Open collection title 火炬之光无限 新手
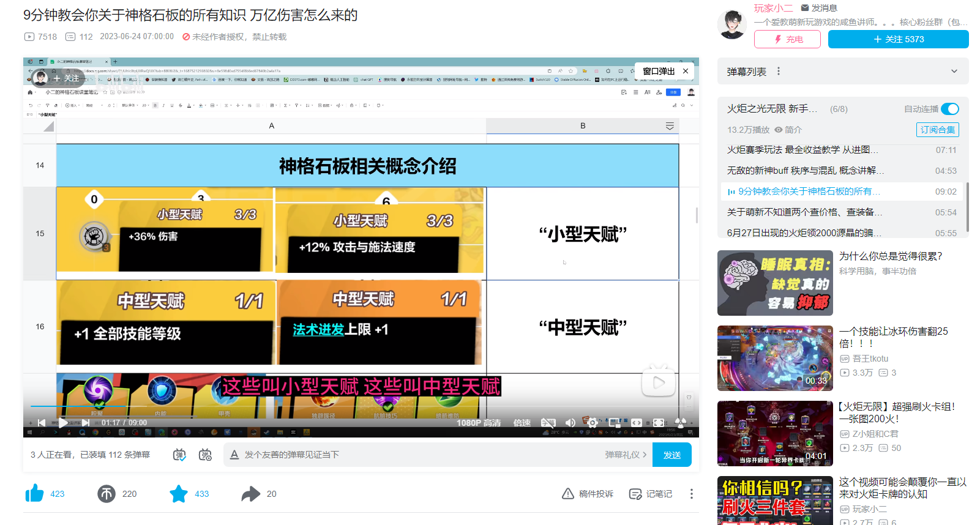Image resolution: width=980 pixels, height=525 pixels. (x=772, y=109)
